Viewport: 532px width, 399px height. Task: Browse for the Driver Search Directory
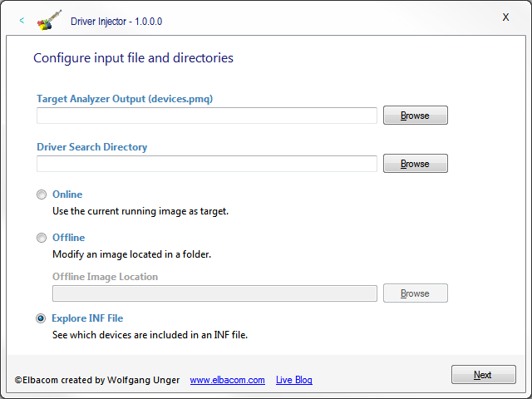pyautogui.click(x=415, y=164)
